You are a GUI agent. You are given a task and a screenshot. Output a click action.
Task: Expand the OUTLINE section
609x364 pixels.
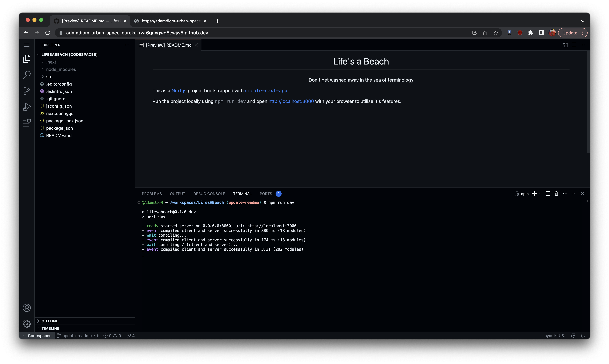50,321
